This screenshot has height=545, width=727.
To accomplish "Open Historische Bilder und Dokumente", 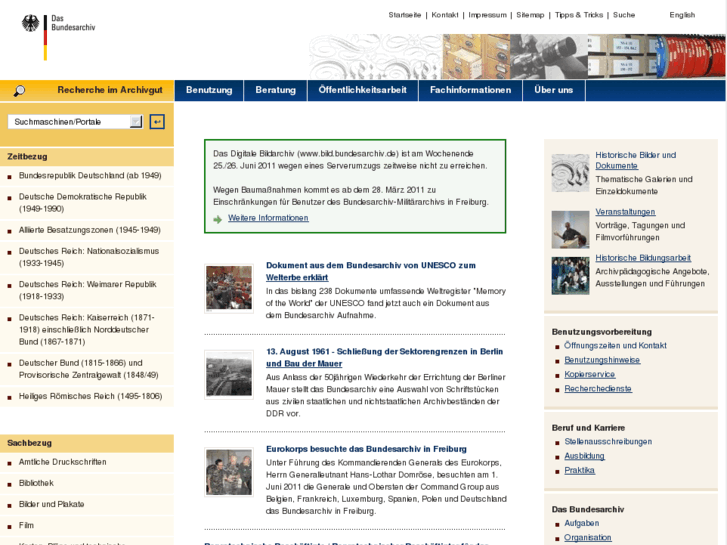I will (635, 160).
